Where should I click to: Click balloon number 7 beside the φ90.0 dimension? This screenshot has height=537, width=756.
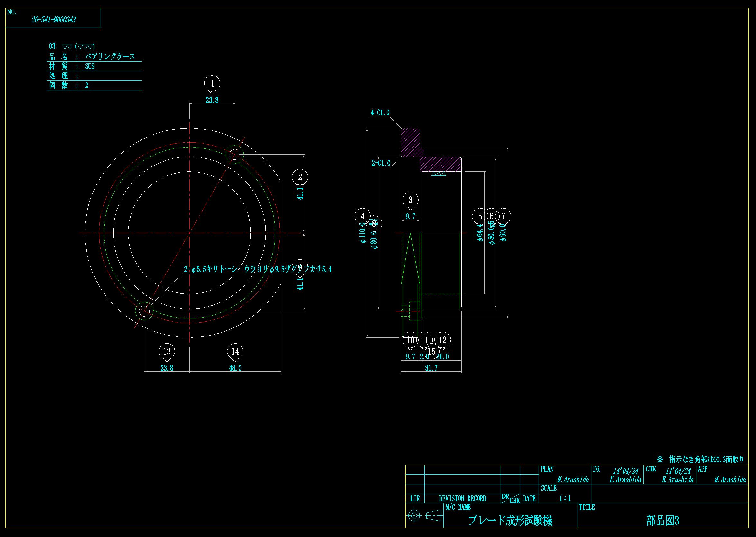tap(503, 216)
